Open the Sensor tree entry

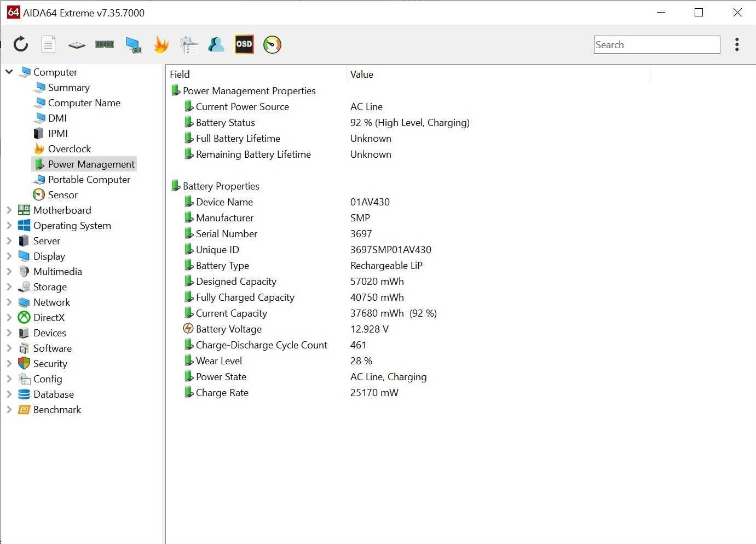click(63, 194)
